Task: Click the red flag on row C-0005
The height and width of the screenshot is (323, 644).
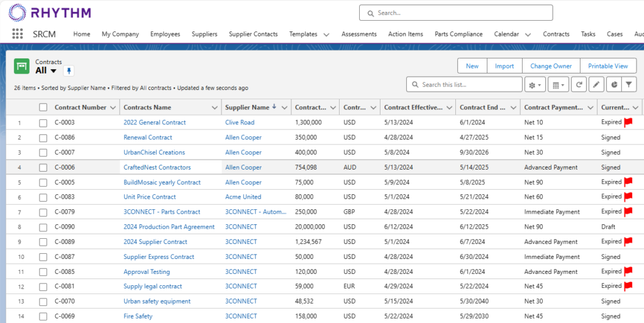Action: (628, 182)
